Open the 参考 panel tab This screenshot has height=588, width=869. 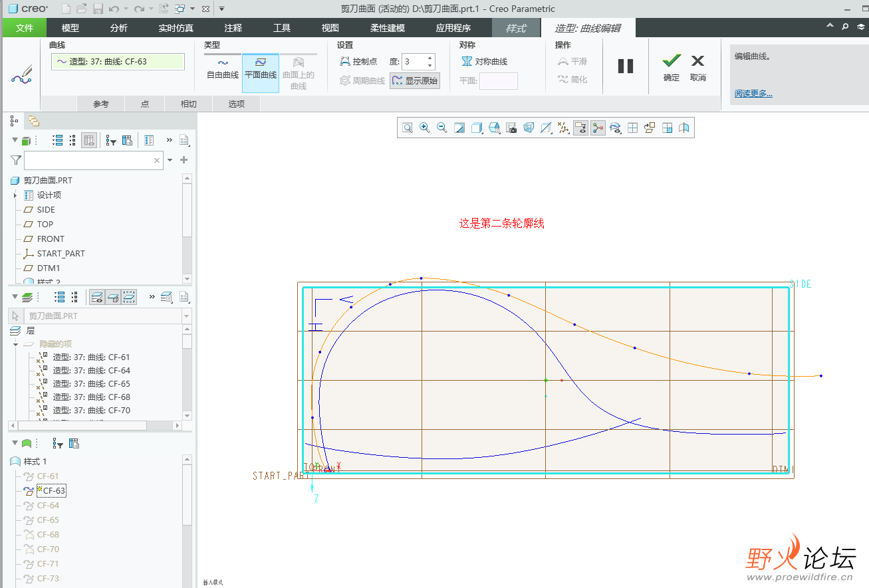pos(101,104)
